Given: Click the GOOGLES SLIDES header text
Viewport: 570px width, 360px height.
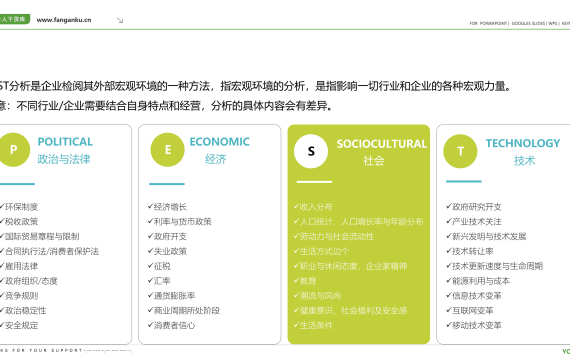Looking at the screenshot, I should point(529,23).
